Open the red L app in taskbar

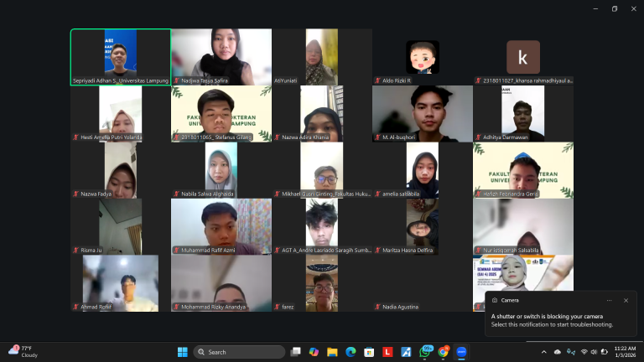pyautogui.click(x=387, y=352)
